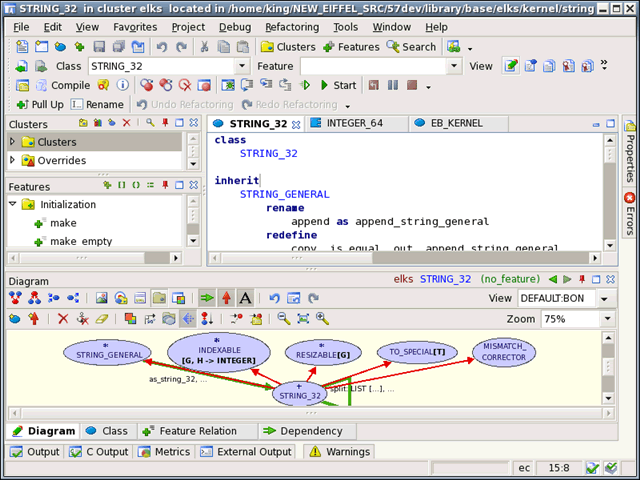
Task: Switch to the INTEGER_64 editor tab
Action: 354,123
